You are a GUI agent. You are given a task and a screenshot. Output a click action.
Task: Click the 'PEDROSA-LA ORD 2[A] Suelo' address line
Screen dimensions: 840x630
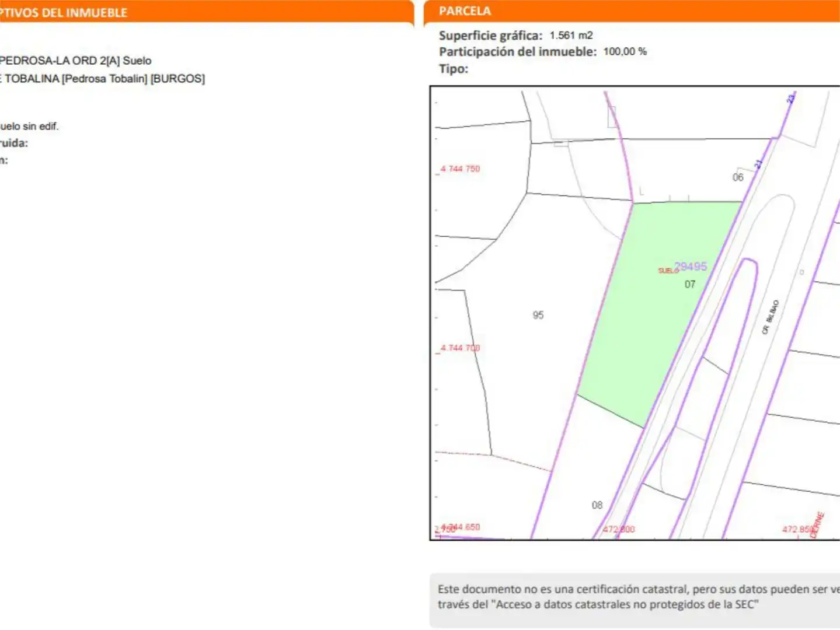[x=75, y=61]
